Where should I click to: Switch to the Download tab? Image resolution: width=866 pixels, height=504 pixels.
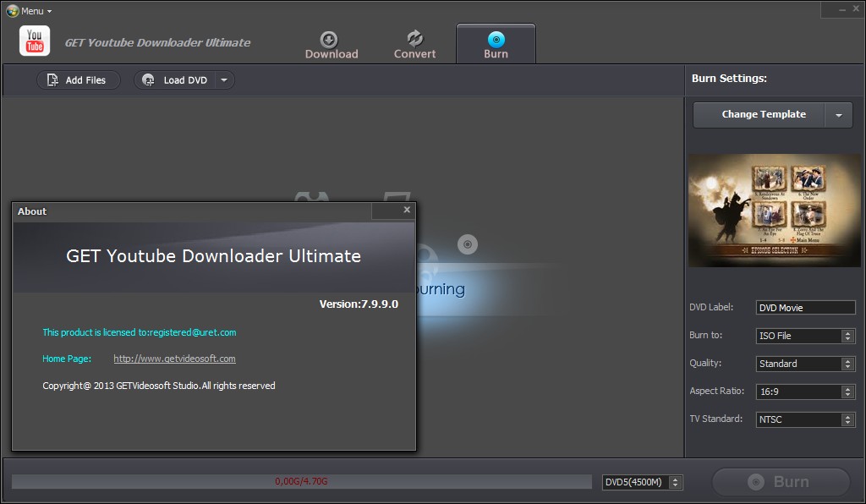(x=332, y=46)
